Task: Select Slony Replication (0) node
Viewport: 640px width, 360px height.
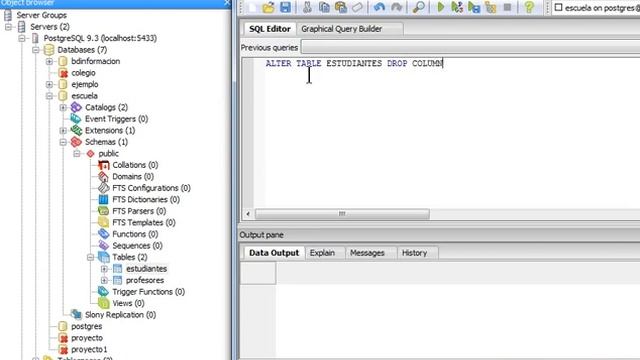Action: (120, 315)
